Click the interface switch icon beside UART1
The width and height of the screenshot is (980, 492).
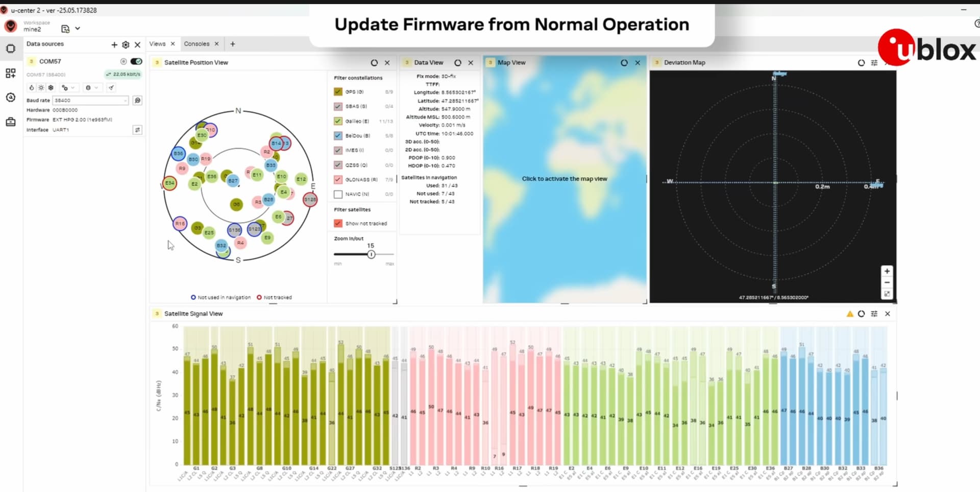pyautogui.click(x=137, y=130)
